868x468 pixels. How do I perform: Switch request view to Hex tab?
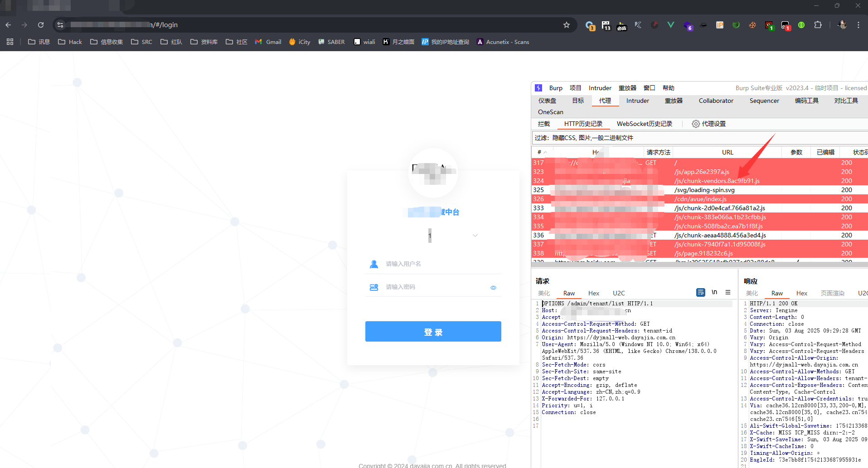(594, 293)
